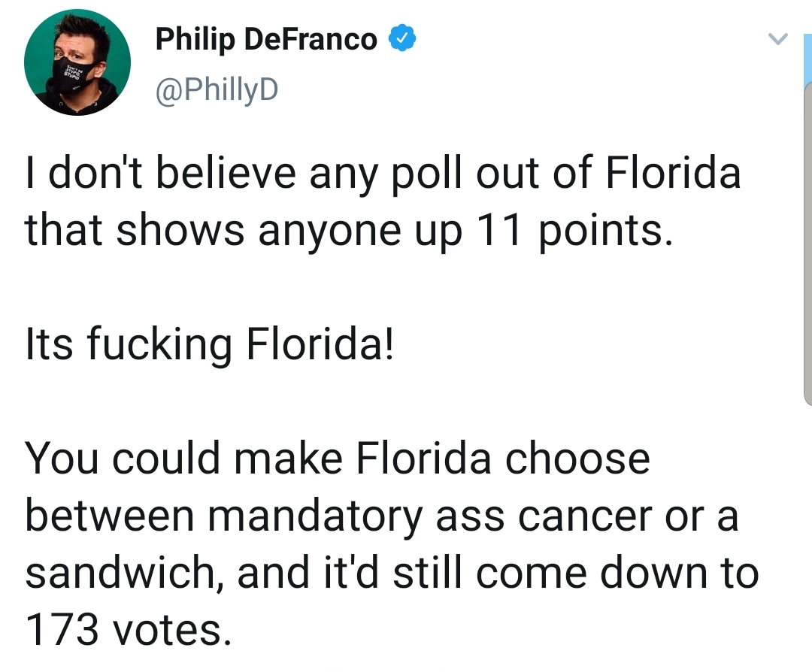Click the line "You could make Florida choose"

[x=338, y=458]
